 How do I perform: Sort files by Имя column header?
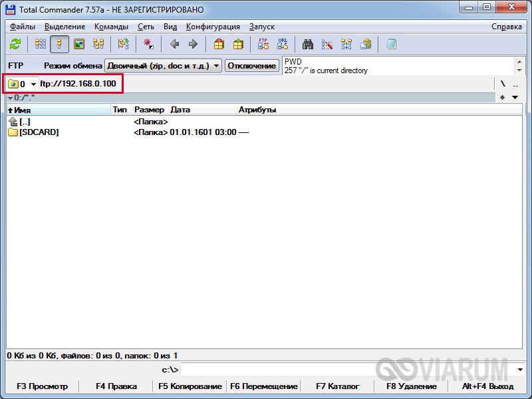(x=59, y=110)
